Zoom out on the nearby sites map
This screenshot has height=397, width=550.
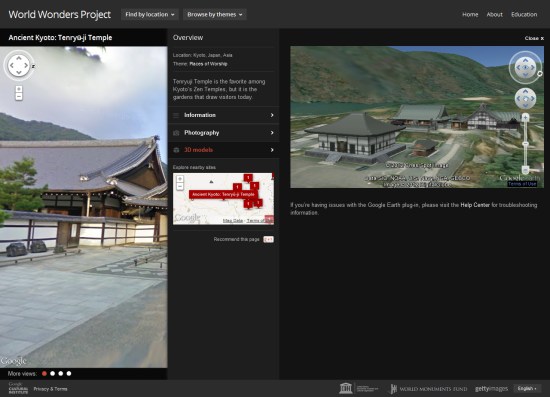180,186
